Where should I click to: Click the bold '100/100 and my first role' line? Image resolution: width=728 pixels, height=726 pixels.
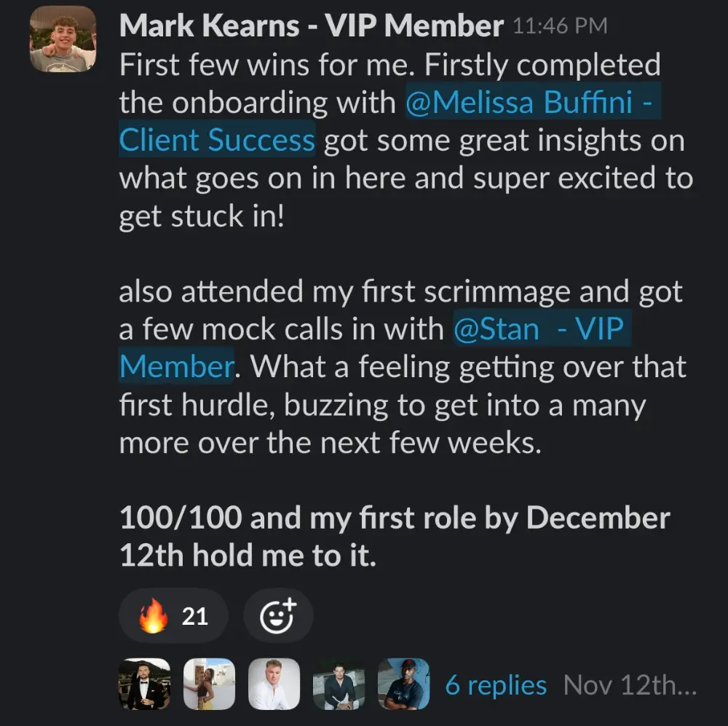tap(394, 518)
